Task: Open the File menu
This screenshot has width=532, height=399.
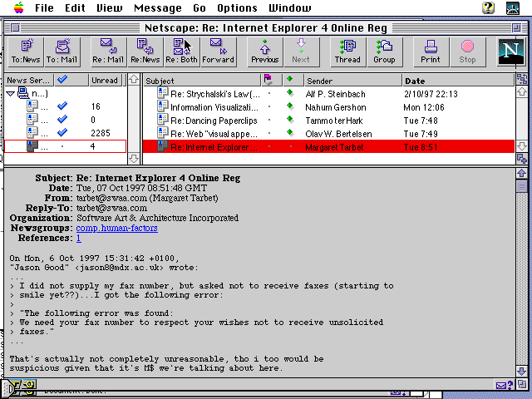Action: 44,7
